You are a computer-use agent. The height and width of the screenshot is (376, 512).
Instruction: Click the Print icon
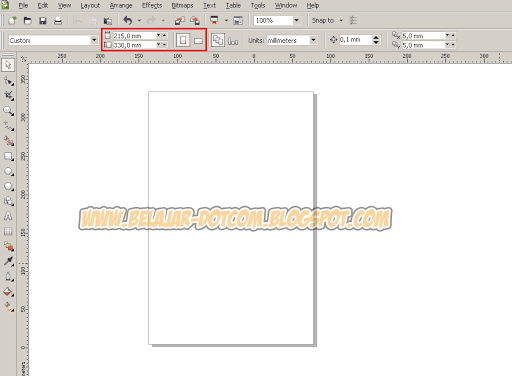click(58, 21)
